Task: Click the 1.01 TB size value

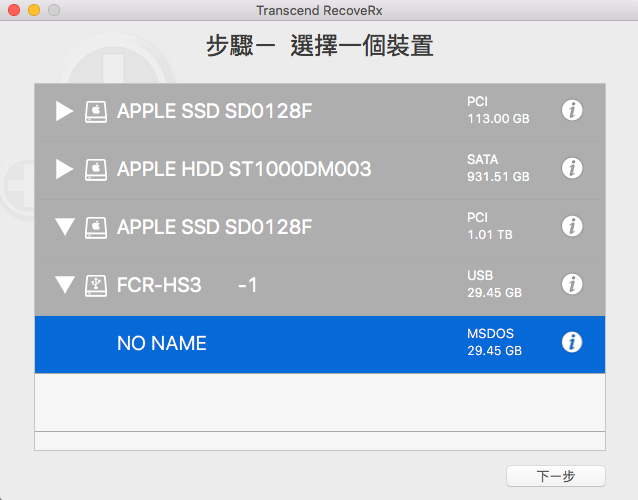Action: coord(490,235)
